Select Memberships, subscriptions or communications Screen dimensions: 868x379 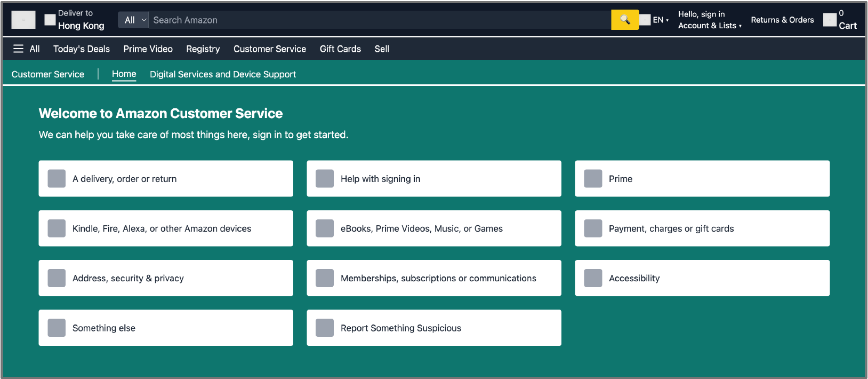click(x=434, y=278)
